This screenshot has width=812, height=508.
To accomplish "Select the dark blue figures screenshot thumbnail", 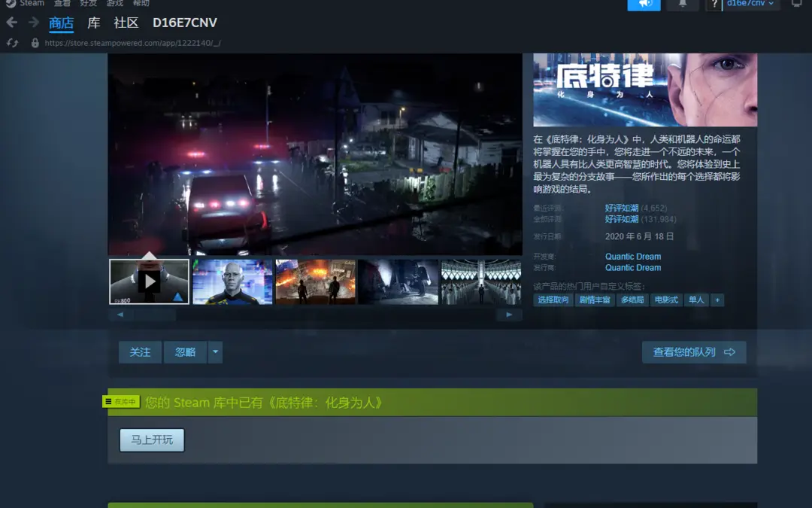I will pyautogui.click(x=398, y=281).
